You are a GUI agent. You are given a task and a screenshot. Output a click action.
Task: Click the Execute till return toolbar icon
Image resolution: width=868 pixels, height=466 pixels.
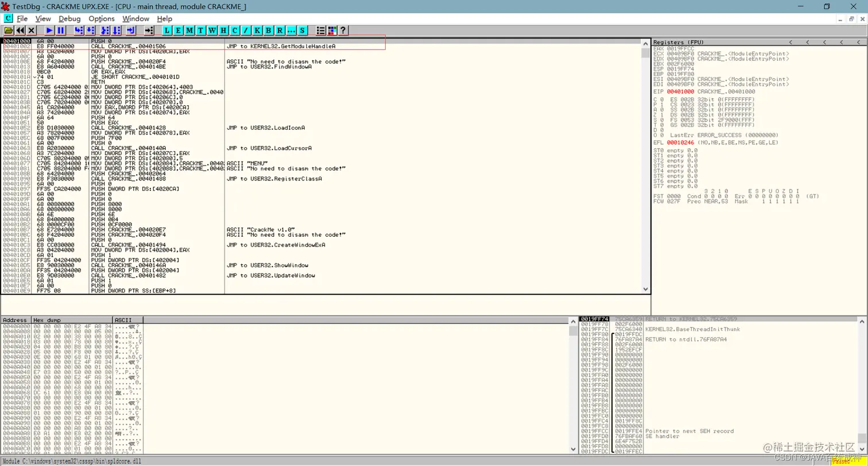coord(131,30)
